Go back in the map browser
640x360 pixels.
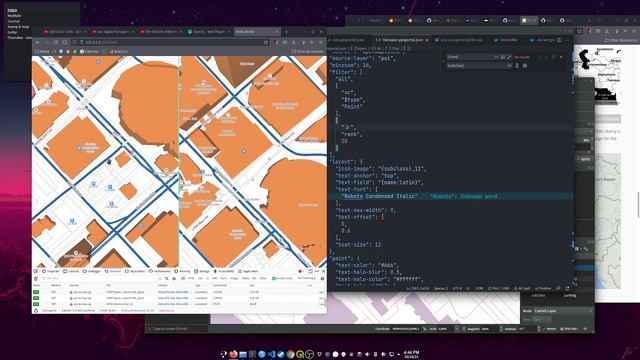[x=38, y=42]
